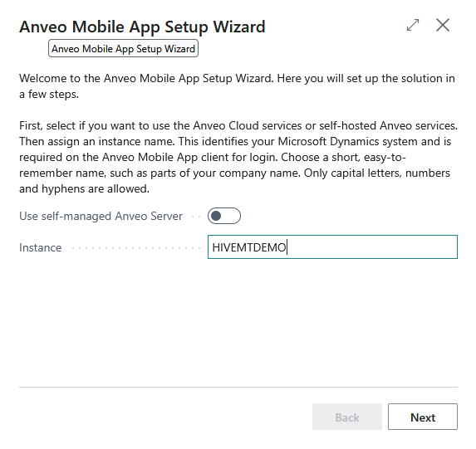
Task: Click the dotted leader line after Instance label
Action: point(135,248)
